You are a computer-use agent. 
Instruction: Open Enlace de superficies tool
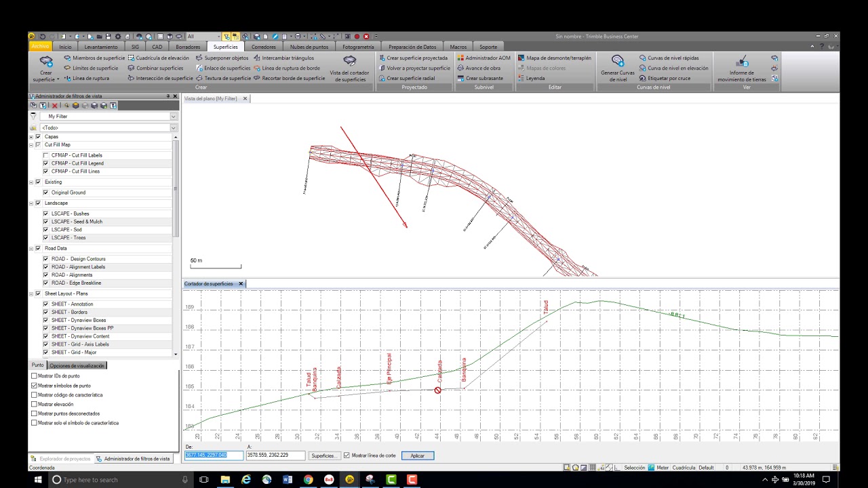pos(223,68)
